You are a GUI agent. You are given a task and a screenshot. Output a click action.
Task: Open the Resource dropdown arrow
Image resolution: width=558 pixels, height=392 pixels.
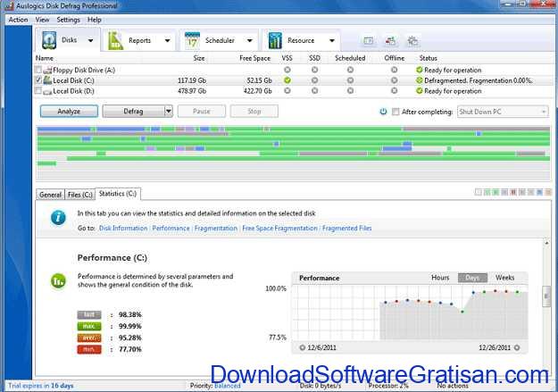point(332,40)
